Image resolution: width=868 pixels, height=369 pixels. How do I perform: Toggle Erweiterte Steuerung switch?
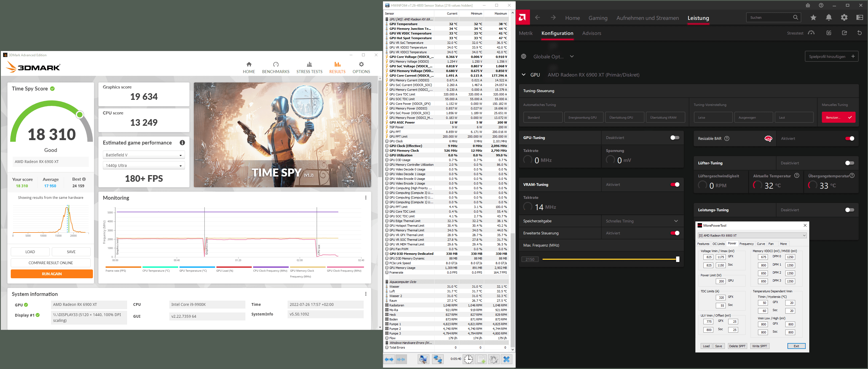675,233
